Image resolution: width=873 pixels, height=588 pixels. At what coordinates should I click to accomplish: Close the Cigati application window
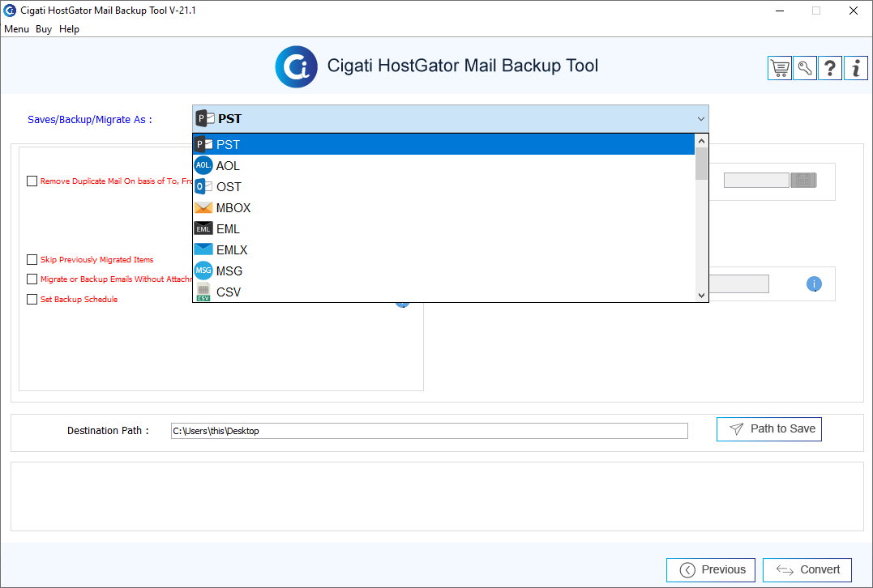click(x=853, y=11)
